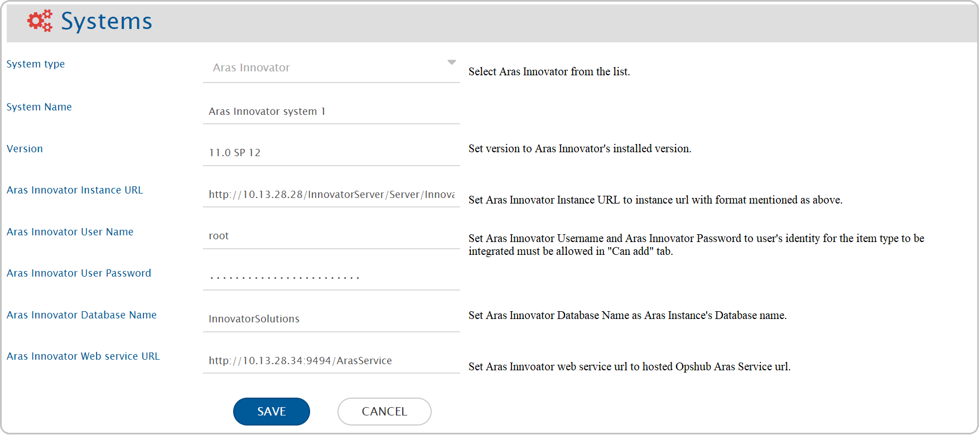Click the Aras Innovator Web service URL label
This screenshot has height=435, width=980.
point(83,356)
